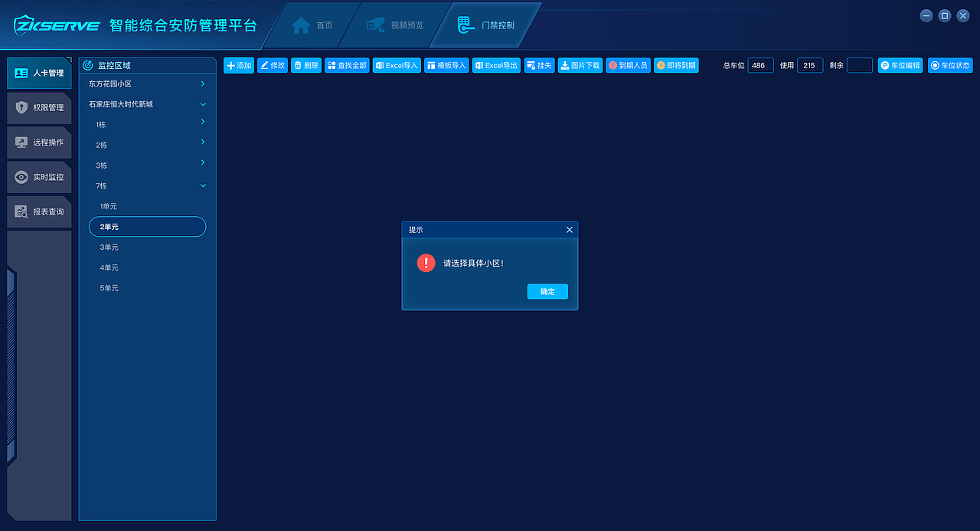Viewport: 980px width, 531px height.
Task: Open 人卡管理 in the sidebar
Action: click(39, 73)
